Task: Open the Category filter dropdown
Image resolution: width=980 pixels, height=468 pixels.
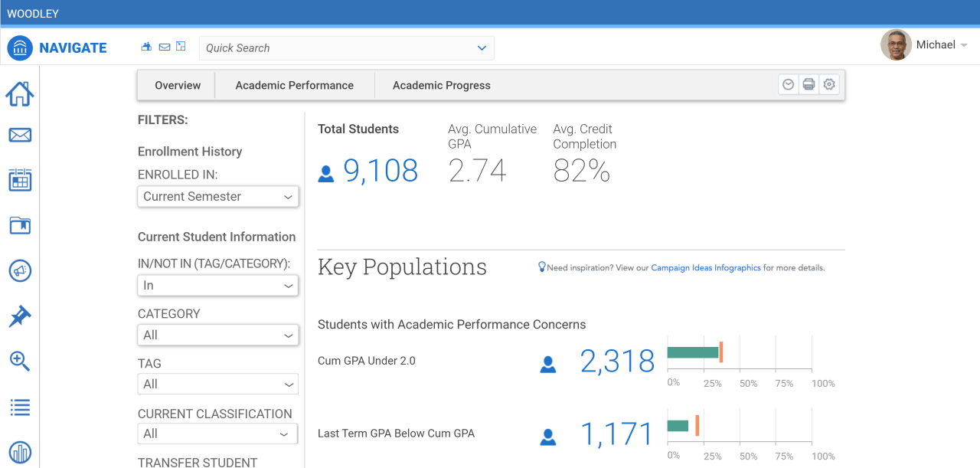Action: click(217, 335)
